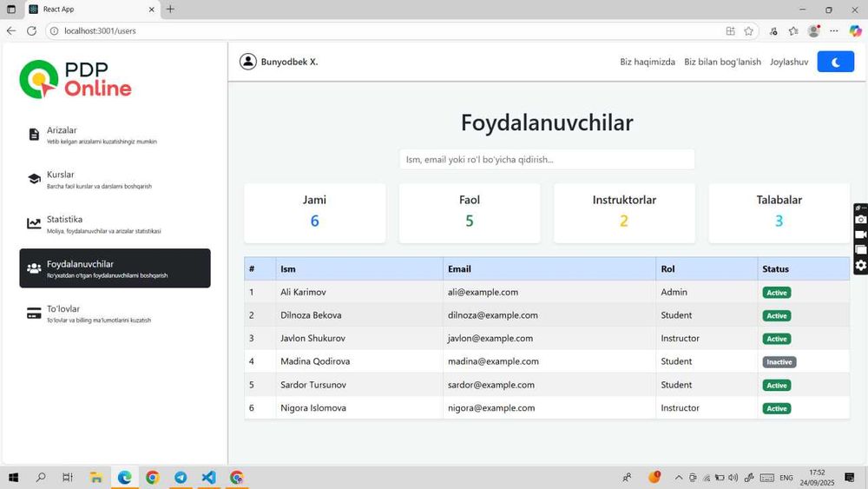Viewport: 868px width, 489px height.
Task: Open Windows Start menu
Action: click(x=13, y=478)
